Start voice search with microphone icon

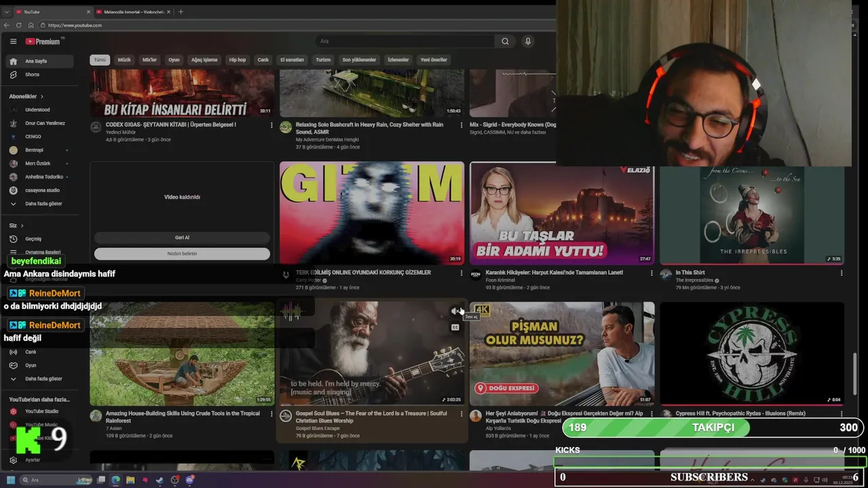[528, 41]
